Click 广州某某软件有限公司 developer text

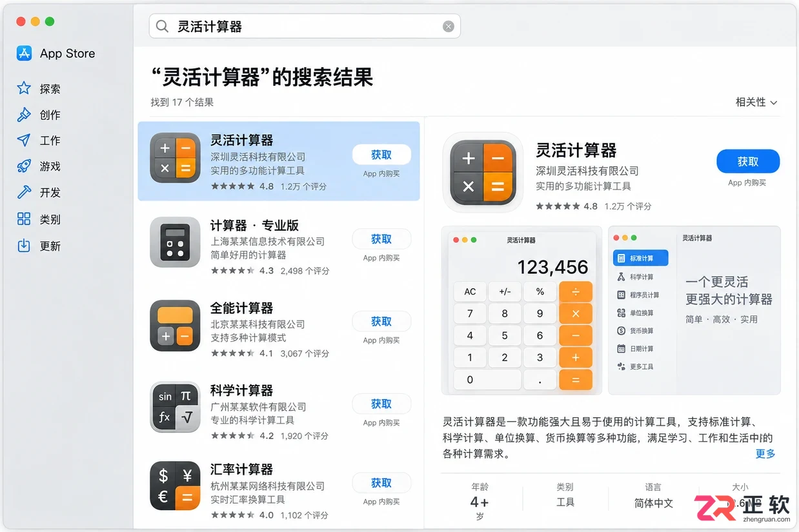(258, 406)
